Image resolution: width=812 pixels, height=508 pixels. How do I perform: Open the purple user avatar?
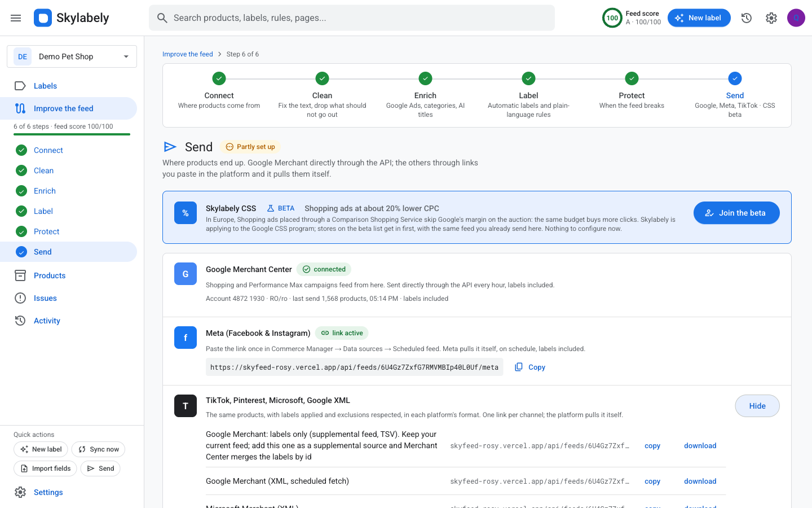point(796,18)
